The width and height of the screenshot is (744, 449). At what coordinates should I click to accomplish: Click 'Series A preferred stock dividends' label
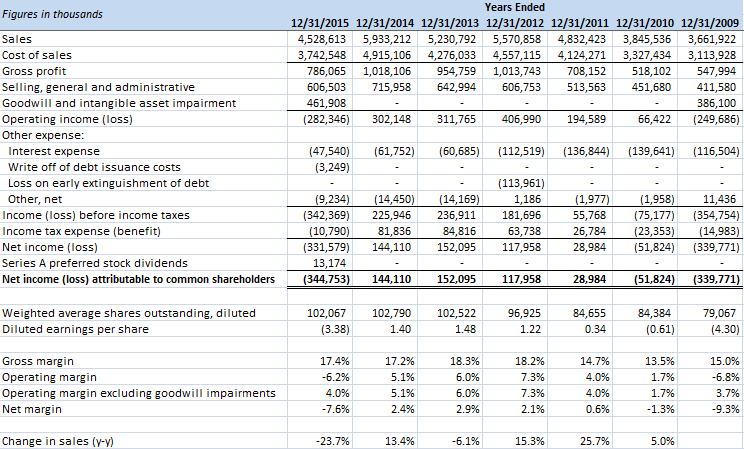pyautogui.click(x=95, y=263)
